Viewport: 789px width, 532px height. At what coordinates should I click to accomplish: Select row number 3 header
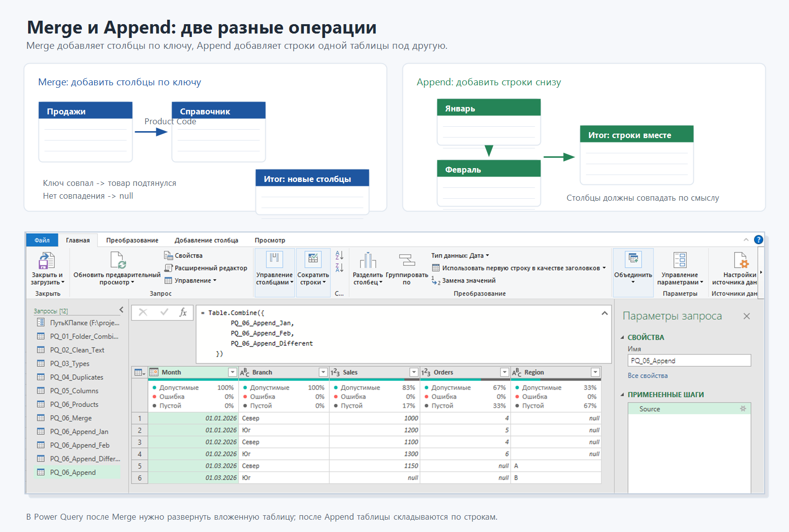(x=140, y=442)
